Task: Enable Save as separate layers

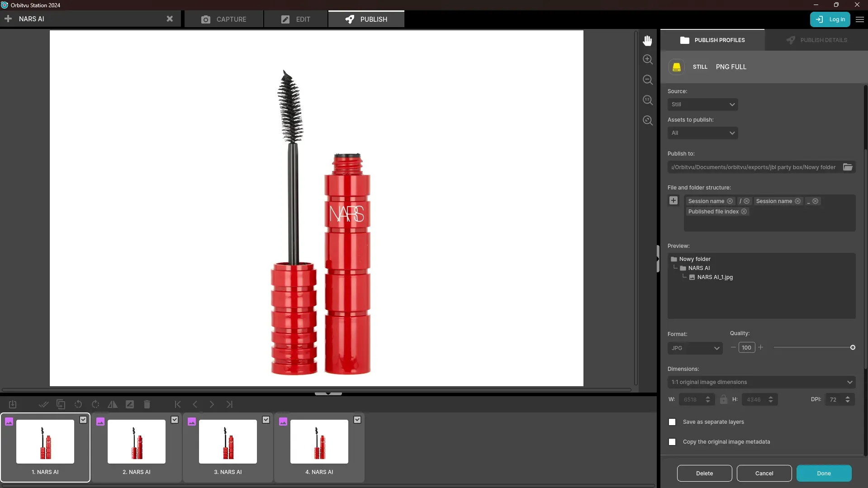Action: [x=672, y=422]
